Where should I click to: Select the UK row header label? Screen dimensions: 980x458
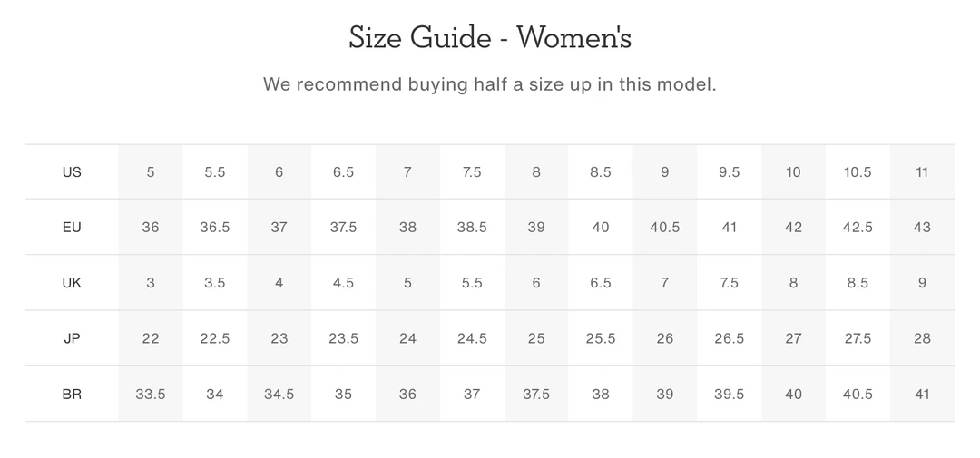click(72, 283)
